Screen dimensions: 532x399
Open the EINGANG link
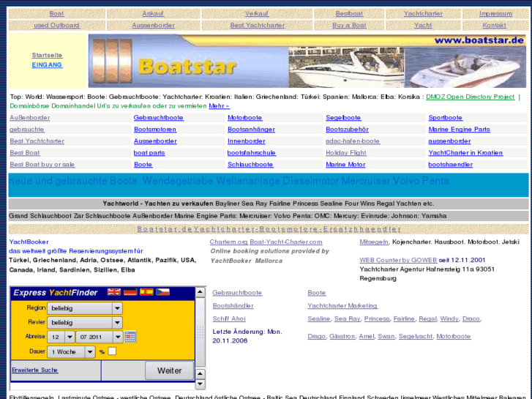point(47,65)
